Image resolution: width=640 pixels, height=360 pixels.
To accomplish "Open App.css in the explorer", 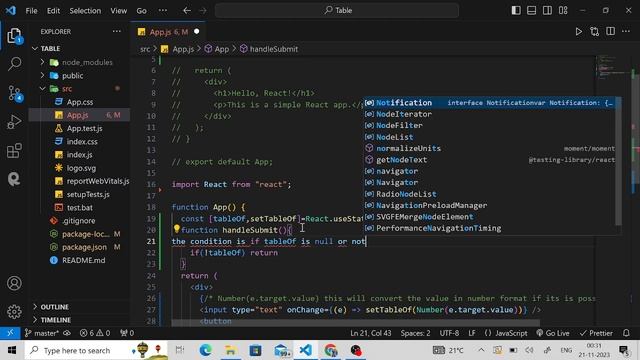I will (80, 102).
